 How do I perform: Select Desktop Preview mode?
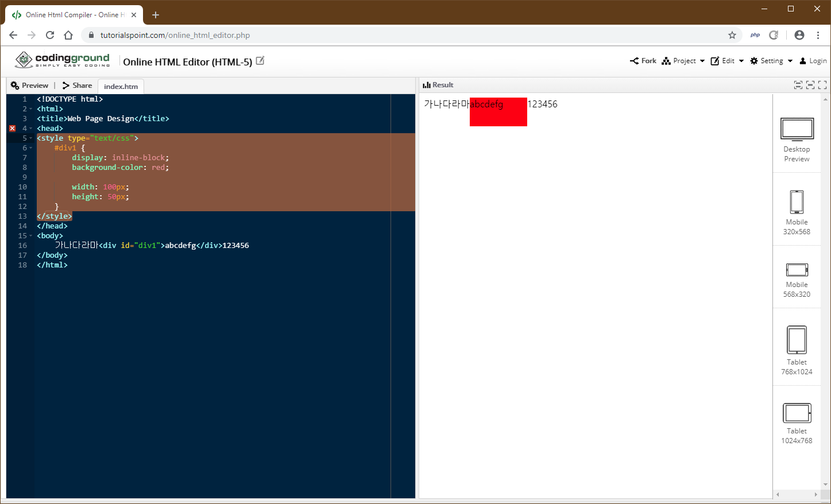[797, 140]
